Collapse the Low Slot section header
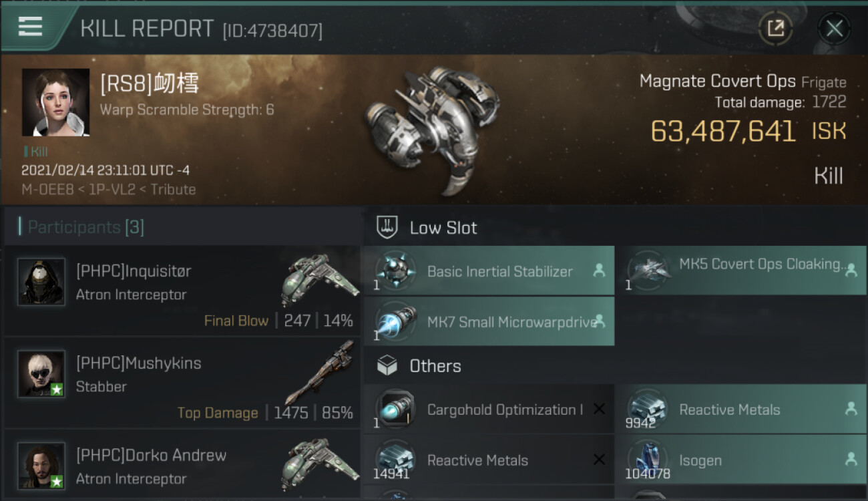Image resolution: width=868 pixels, height=501 pixels. (443, 228)
